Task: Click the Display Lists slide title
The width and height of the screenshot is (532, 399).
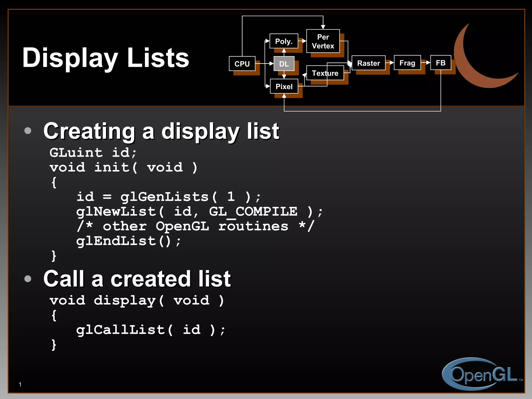Action: [x=106, y=58]
